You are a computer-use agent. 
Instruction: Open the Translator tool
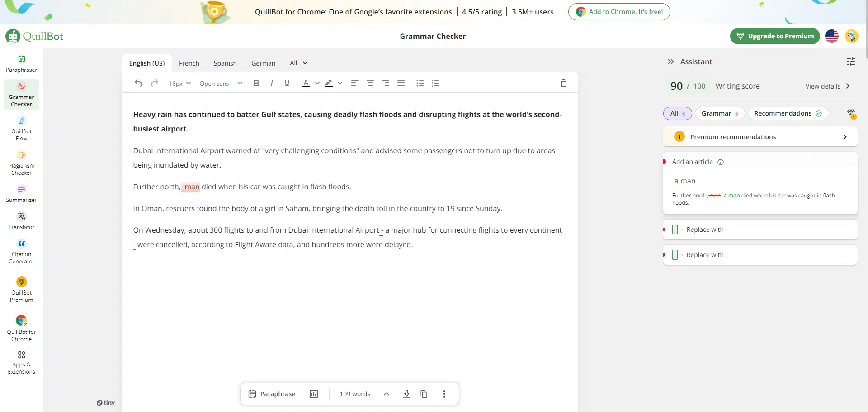[21, 221]
